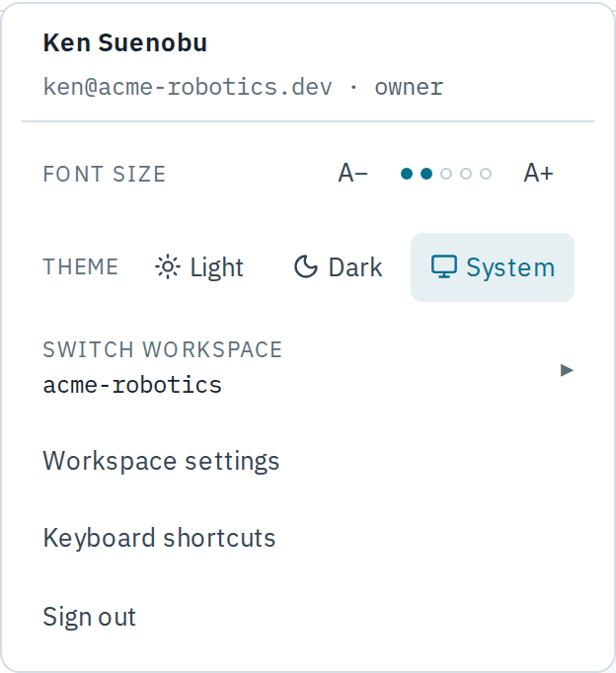Click the FONT SIZE label
Viewport: 616px width, 673px height.
pyautogui.click(x=105, y=174)
